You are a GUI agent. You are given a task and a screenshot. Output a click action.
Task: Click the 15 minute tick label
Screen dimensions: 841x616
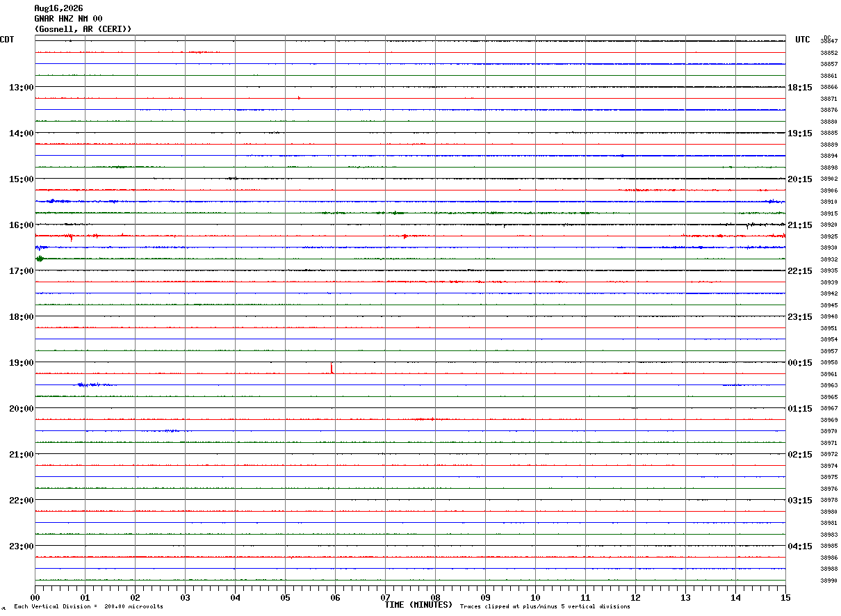[785, 597]
